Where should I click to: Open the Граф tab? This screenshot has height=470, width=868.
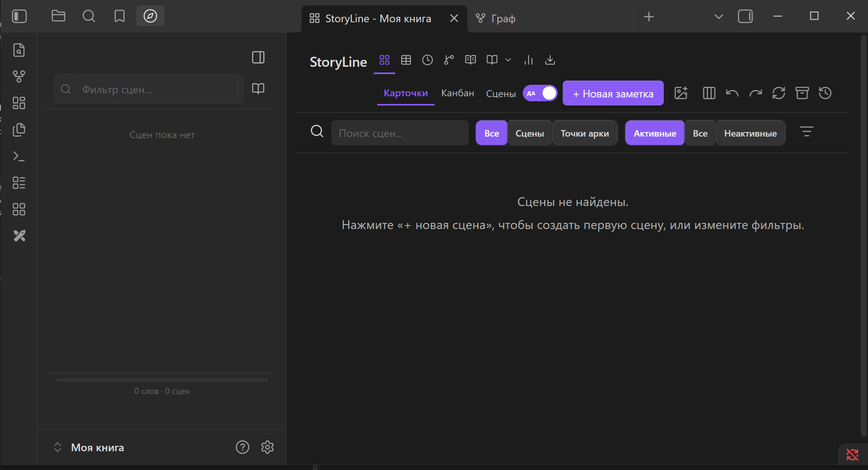point(495,18)
